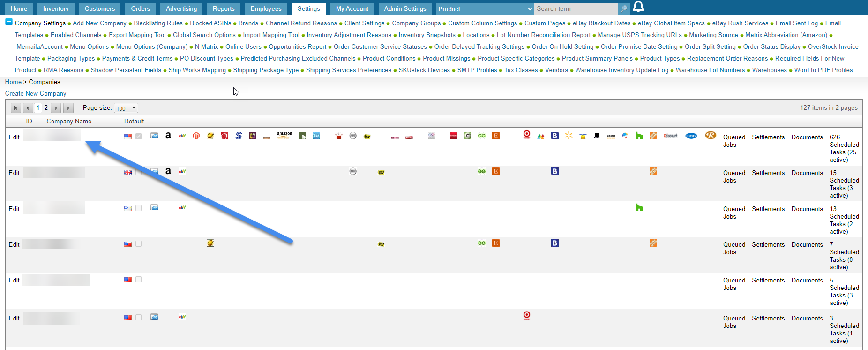This screenshot has height=350, width=868.
Task: Go to the previous page arrow
Action: click(28, 108)
